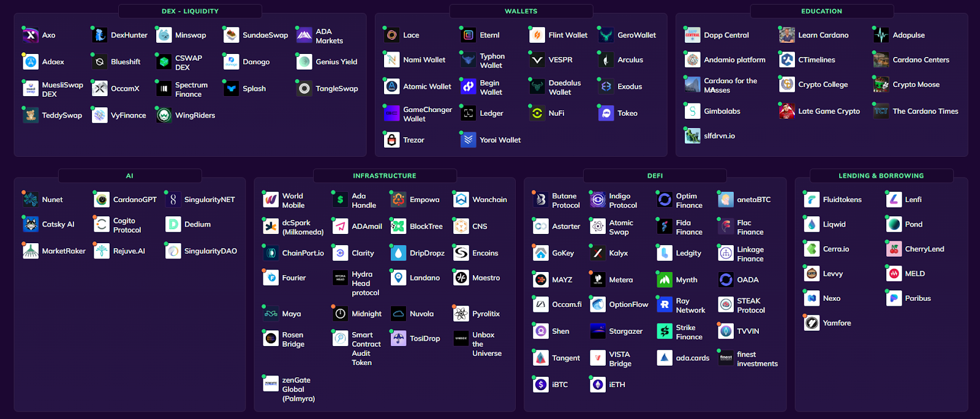Click the Paribus label
Image resolution: width=980 pixels, height=419 pixels.
918,298
